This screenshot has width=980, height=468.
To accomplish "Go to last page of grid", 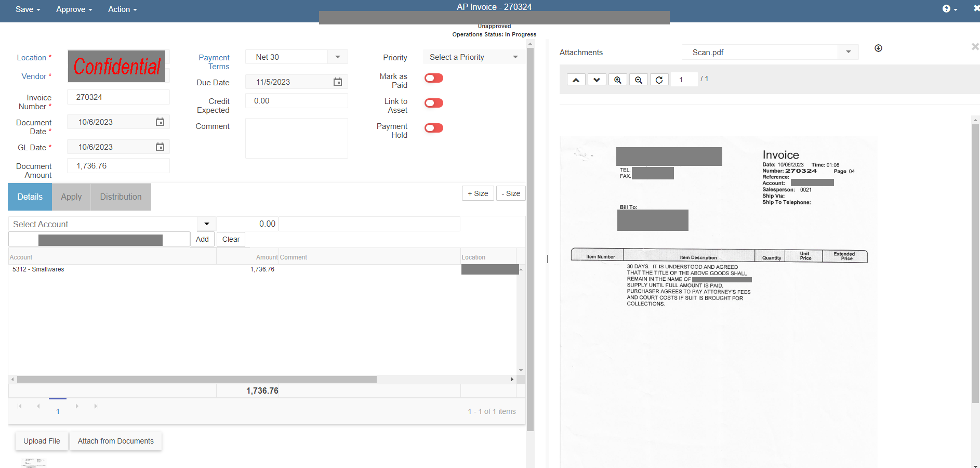I will pyautogui.click(x=96, y=406).
